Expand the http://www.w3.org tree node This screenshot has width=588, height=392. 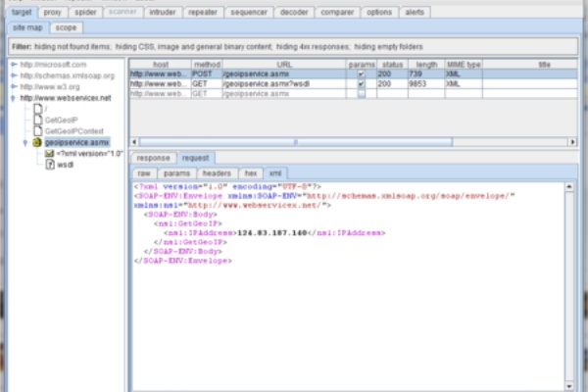click(14, 86)
